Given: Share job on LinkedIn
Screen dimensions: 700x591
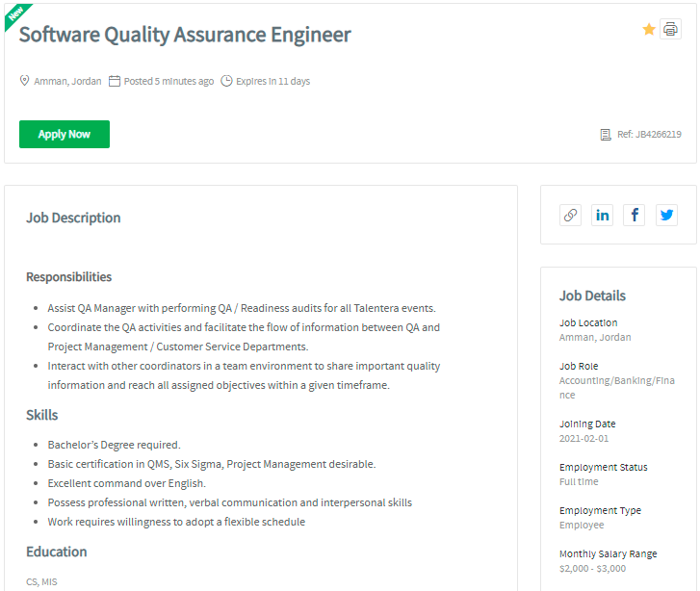Looking at the screenshot, I should click(602, 215).
